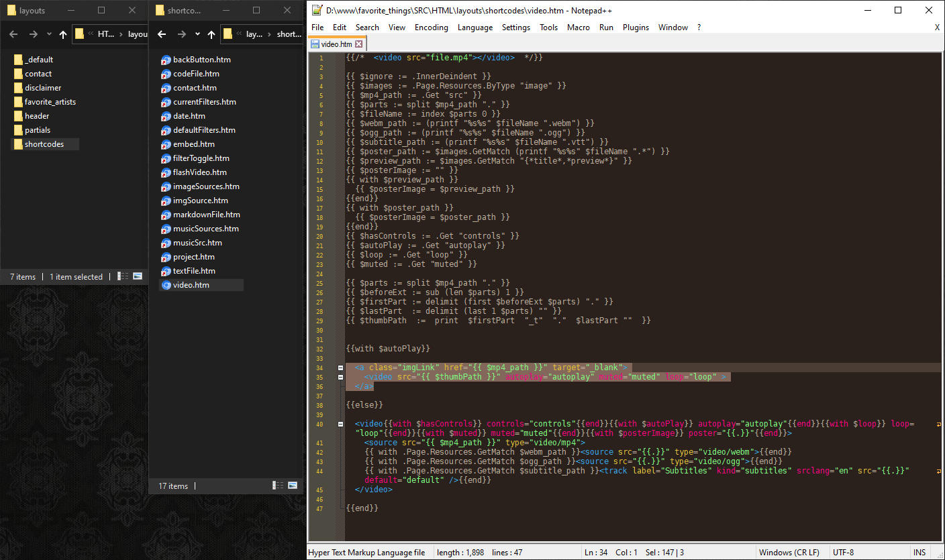Click the Up arrow in the shortcodes Explorer window
This screenshot has width=945, height=560.
pyautogui.click(x=211, y=34)
